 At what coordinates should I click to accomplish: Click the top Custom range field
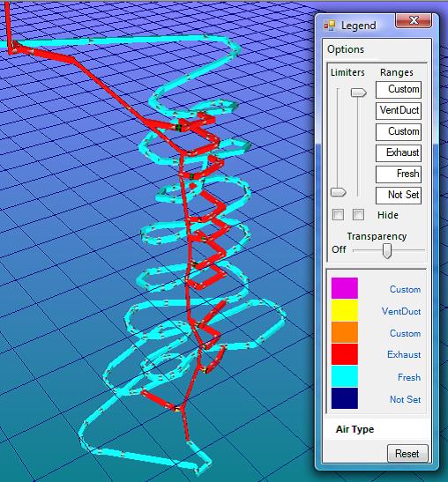tap(399, 90)
